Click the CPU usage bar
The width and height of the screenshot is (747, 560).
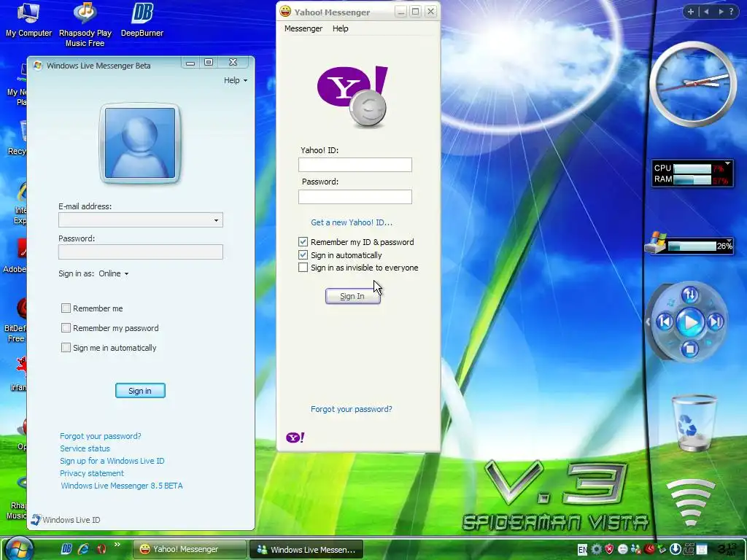point(692,168)
